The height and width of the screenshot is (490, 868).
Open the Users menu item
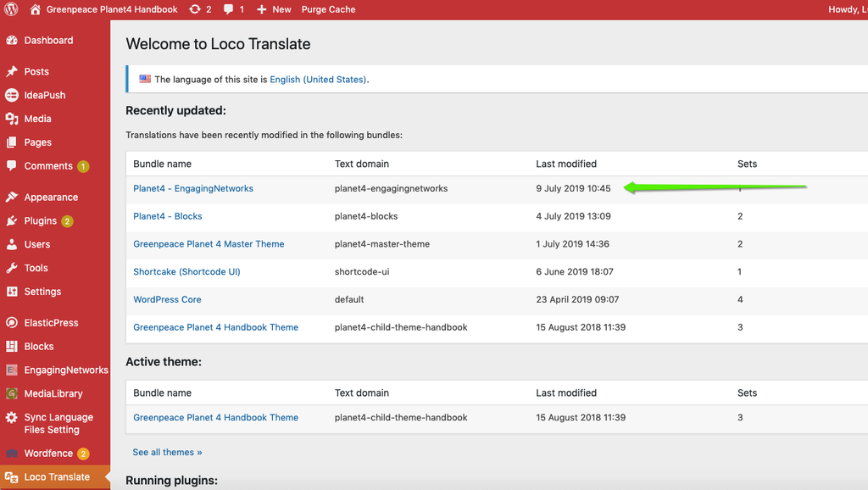[x=37, y=244]
